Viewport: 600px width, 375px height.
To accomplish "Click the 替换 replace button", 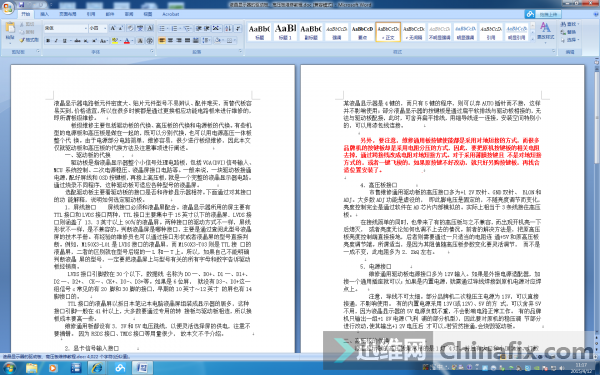I will point(569,32).
